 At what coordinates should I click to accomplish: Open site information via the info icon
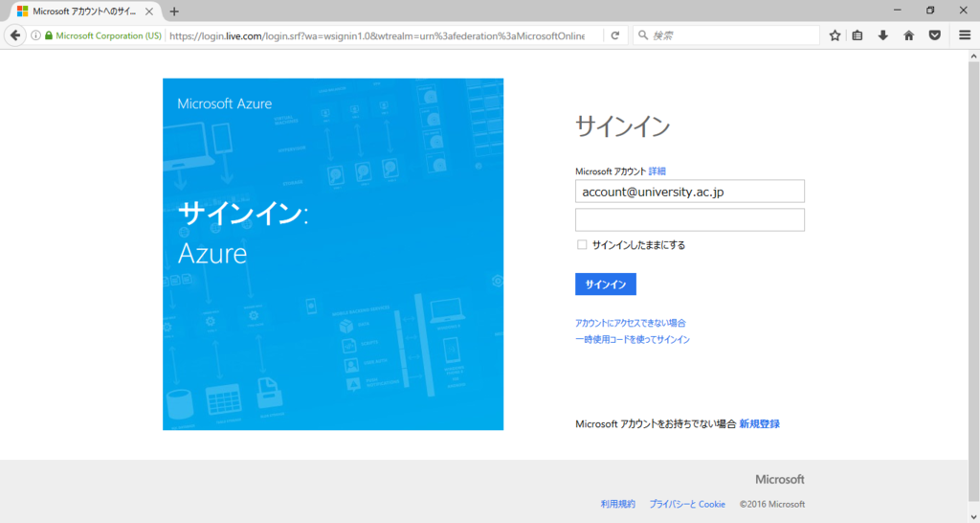(35, 35)
